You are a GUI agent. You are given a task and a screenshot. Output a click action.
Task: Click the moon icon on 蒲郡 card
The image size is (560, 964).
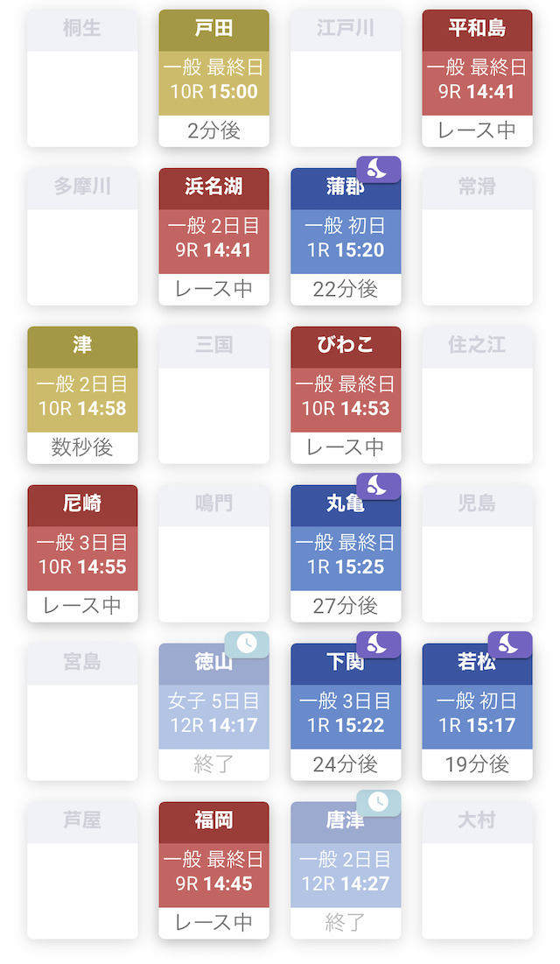378,170
